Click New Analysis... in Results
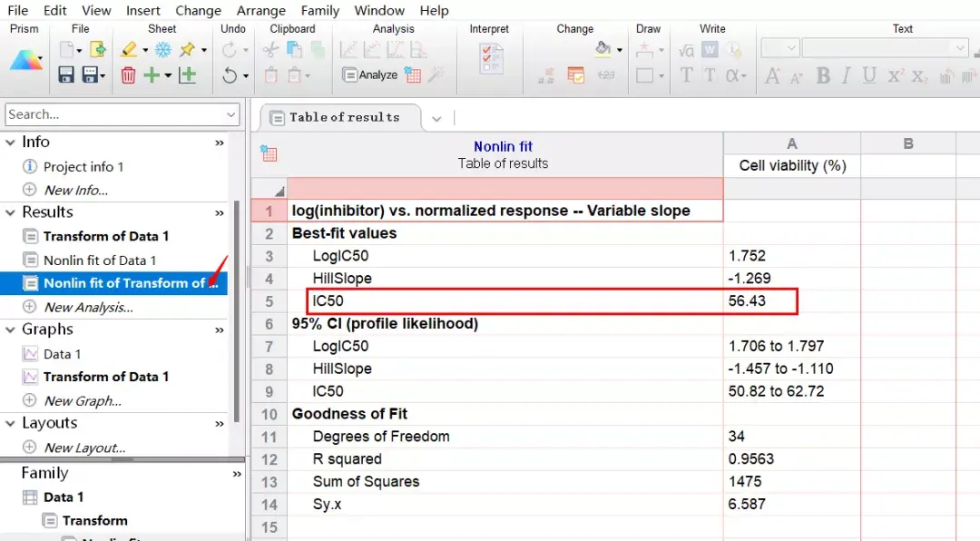 click(88, 308)
